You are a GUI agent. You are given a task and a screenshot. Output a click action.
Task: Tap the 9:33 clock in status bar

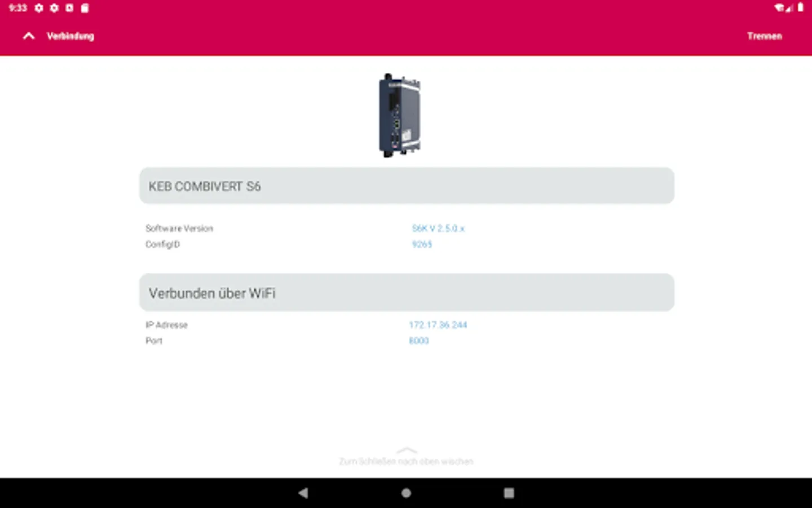(18, 8)
